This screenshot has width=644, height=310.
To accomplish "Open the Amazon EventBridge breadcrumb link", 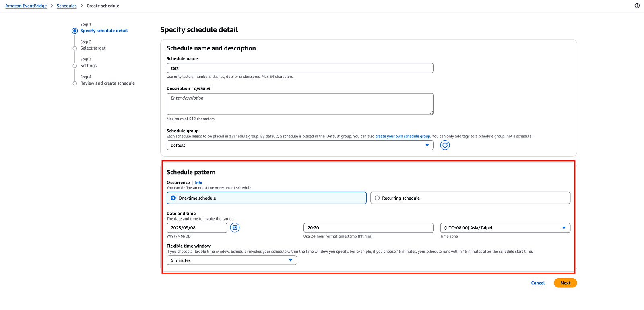I will (26, 6).
